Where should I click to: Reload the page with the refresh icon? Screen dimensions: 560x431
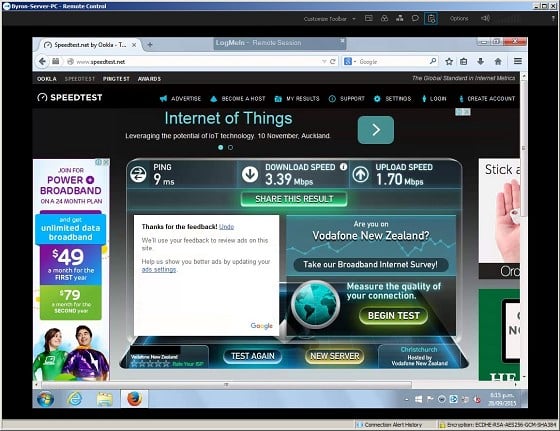[x=332, y=61]
